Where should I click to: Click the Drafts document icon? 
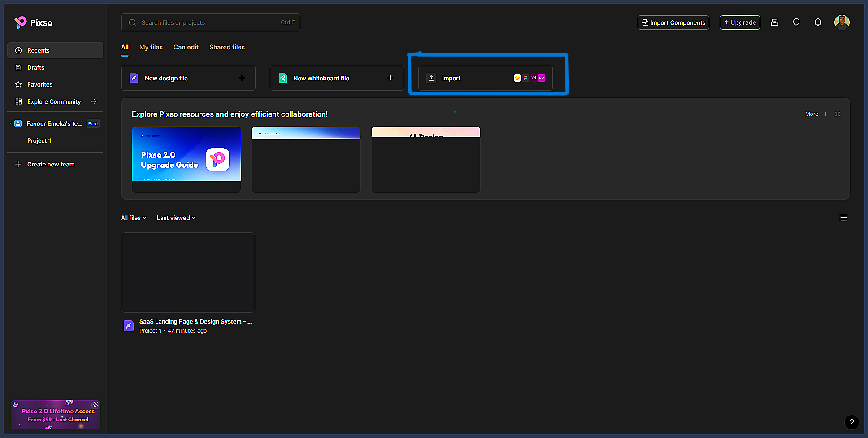click(x=18, y=67)
